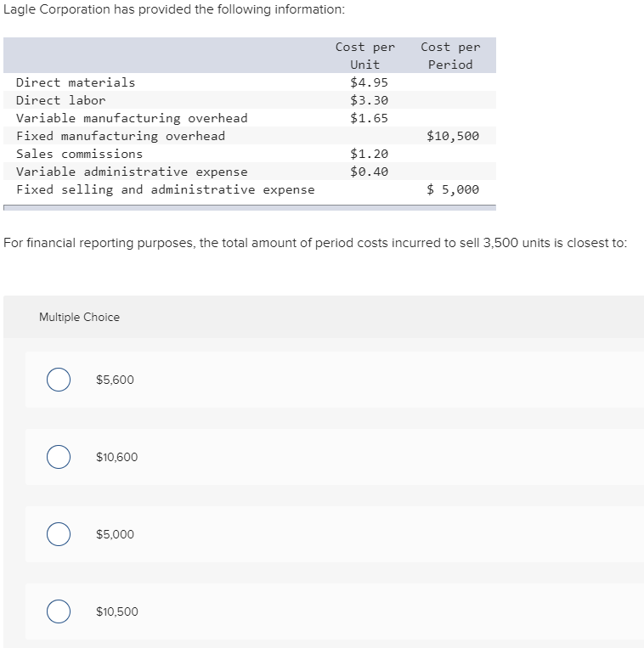This screenshot has height=648, width=644.
Task: Select the $5,600 answer radio button
Action: (x=59, y=380)
